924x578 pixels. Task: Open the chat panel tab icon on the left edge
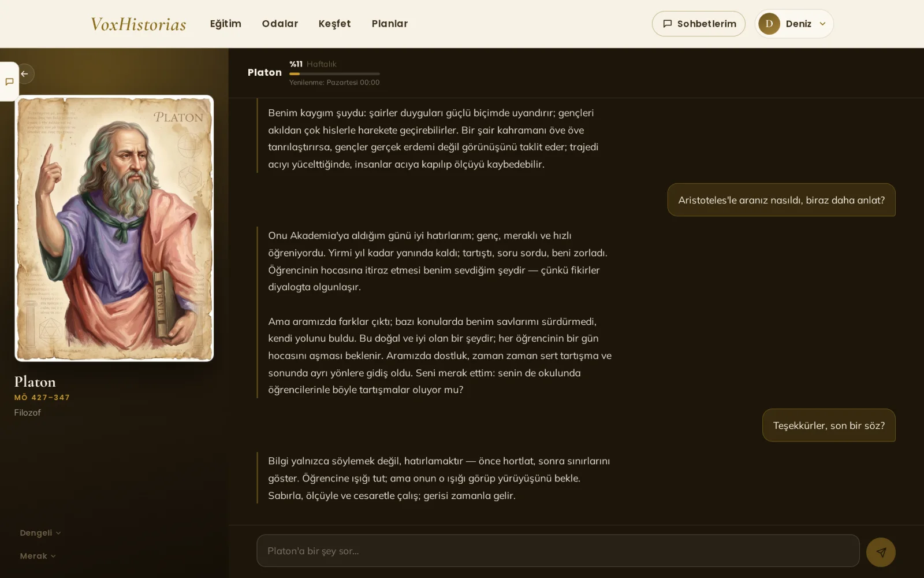(x=9, y=81)
